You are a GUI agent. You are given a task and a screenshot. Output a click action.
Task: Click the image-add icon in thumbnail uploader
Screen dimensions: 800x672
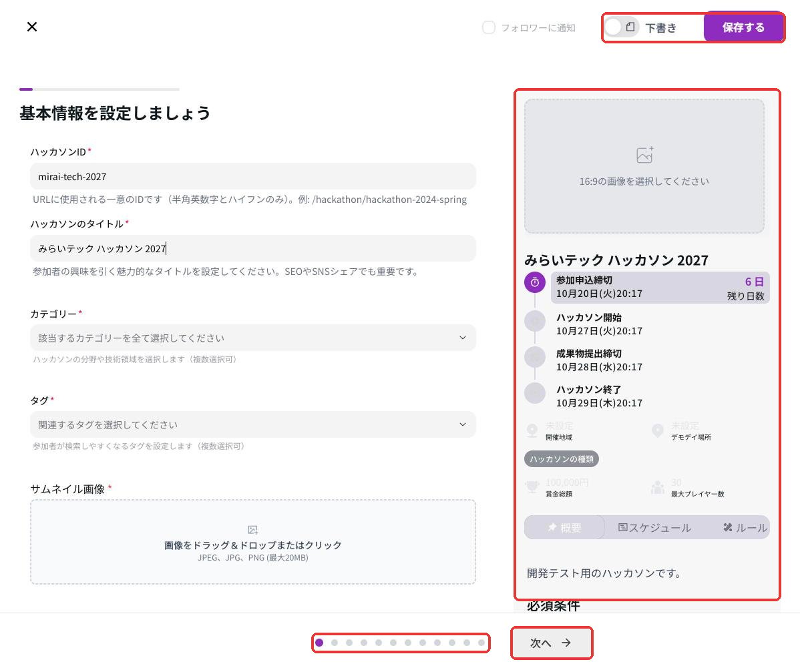[x=253, y=530]
